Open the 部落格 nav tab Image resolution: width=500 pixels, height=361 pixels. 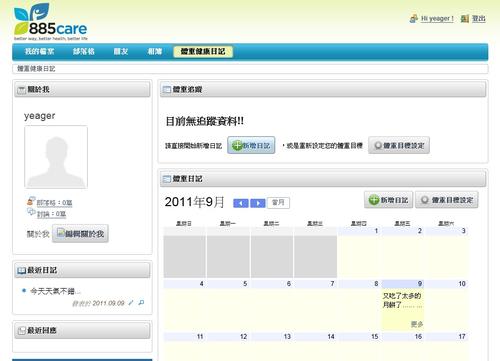pos(84,51)
